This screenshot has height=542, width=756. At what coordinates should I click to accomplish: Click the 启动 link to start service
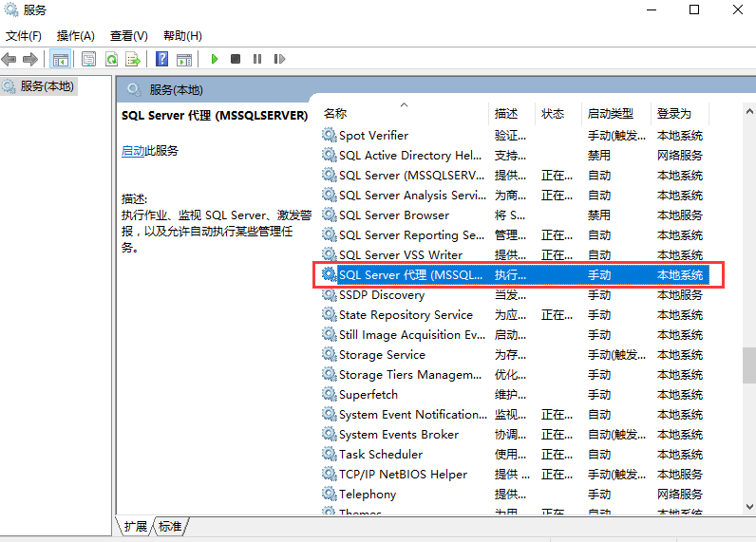(133, 151)
